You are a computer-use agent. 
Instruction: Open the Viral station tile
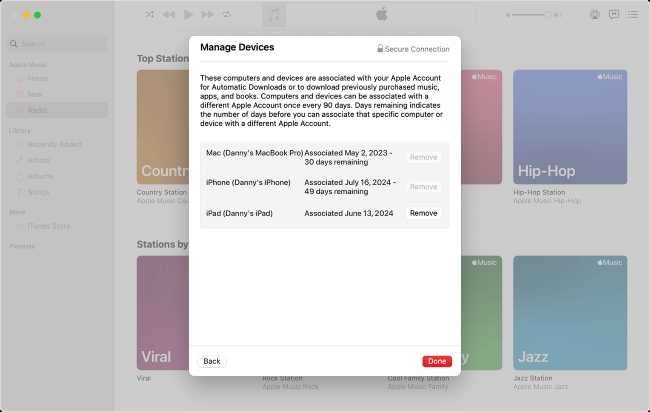163,313
